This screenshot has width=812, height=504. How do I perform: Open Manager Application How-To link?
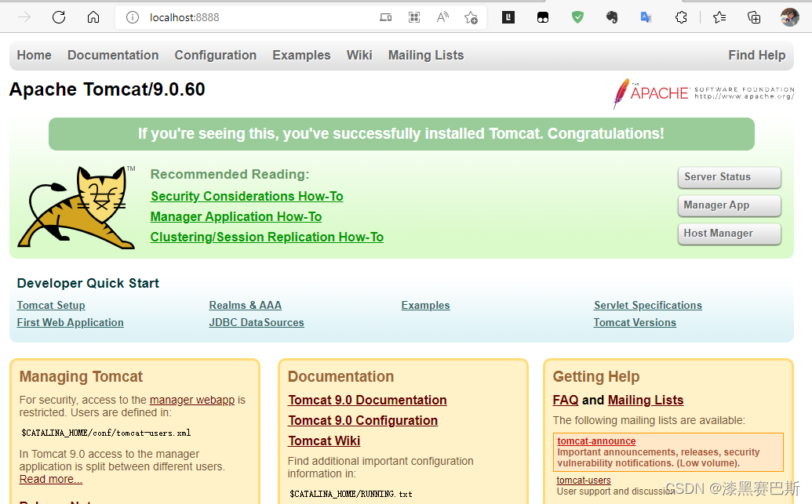[236, 217]
